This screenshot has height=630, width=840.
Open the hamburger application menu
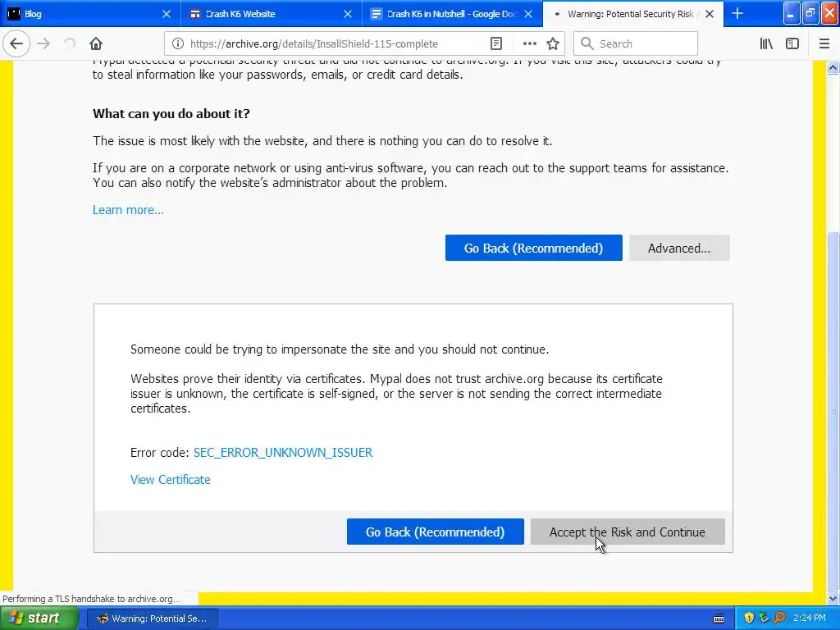824,43
